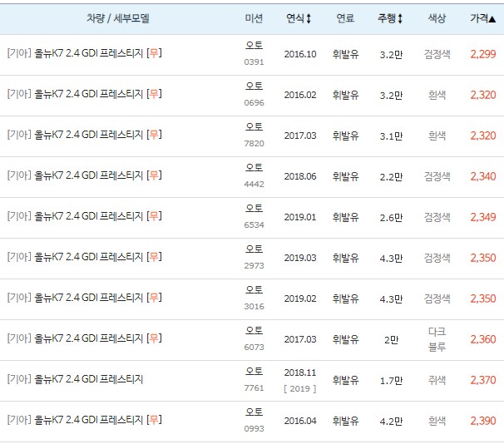Click the transmission code 0391
504x444 pixels.
coord(254,62)
